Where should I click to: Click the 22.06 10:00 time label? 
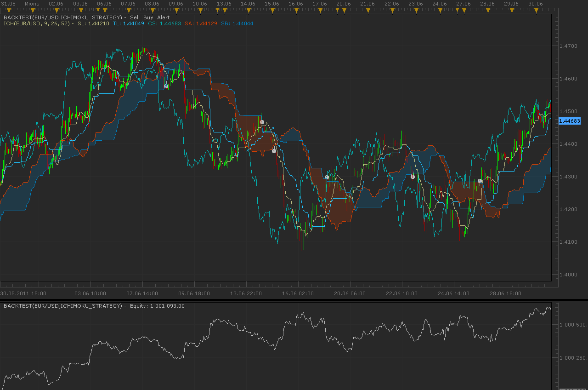coord(402,293)
